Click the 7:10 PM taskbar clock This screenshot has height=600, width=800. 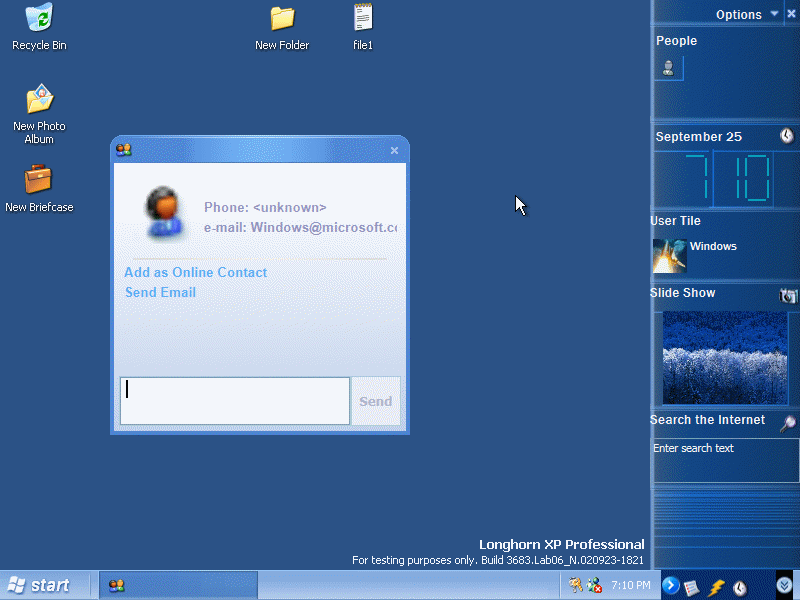[x=631, y=585]
